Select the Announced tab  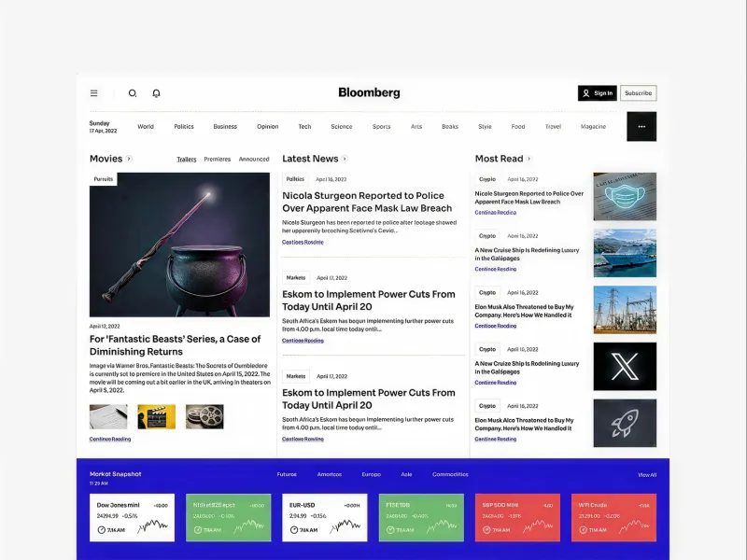tap(254, 159)
